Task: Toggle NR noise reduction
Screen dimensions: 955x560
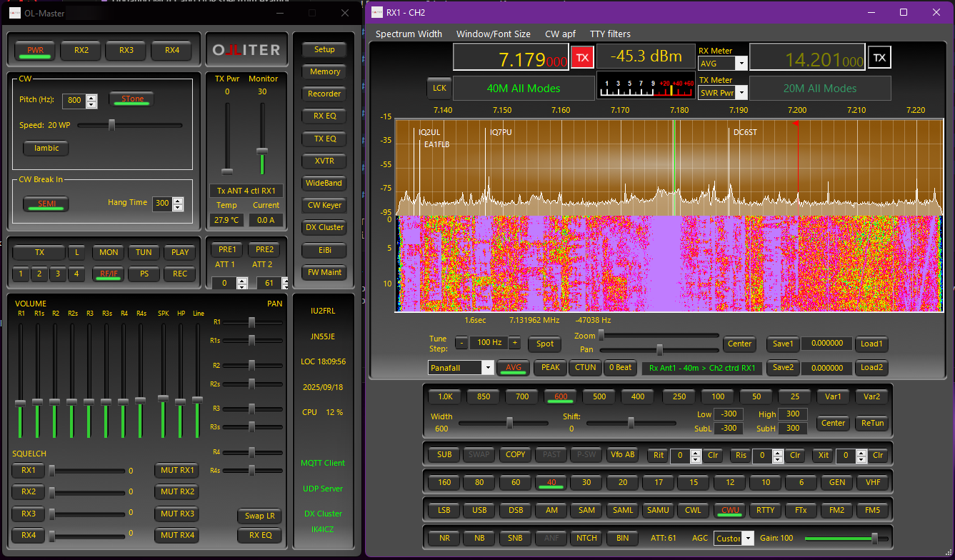Action: coord(443,538)
